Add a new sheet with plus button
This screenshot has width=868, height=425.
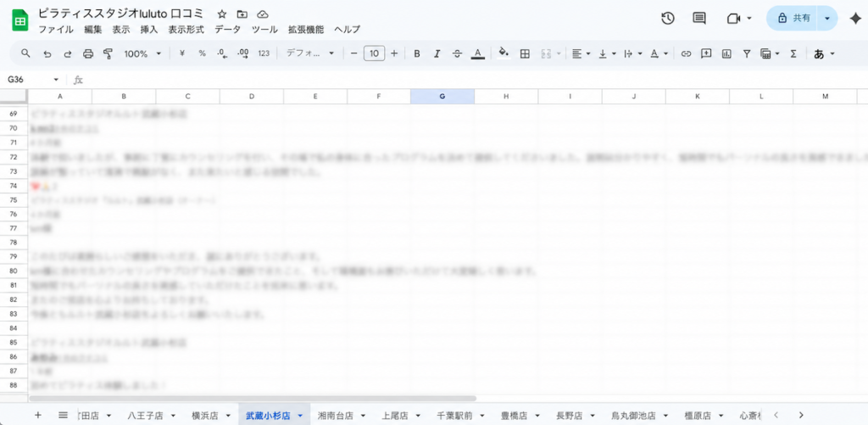pos(37,415)
